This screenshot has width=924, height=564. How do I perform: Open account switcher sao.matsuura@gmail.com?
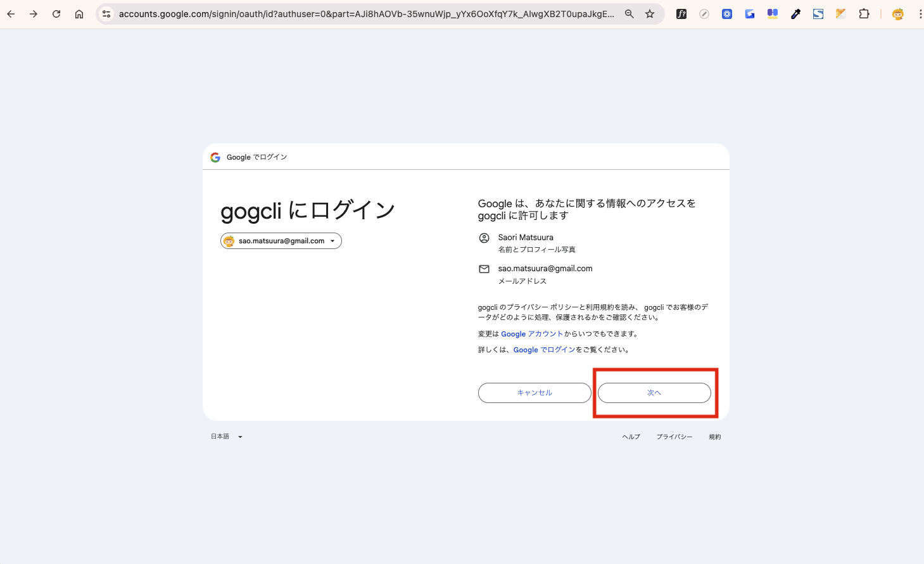[x=281, y=241]
